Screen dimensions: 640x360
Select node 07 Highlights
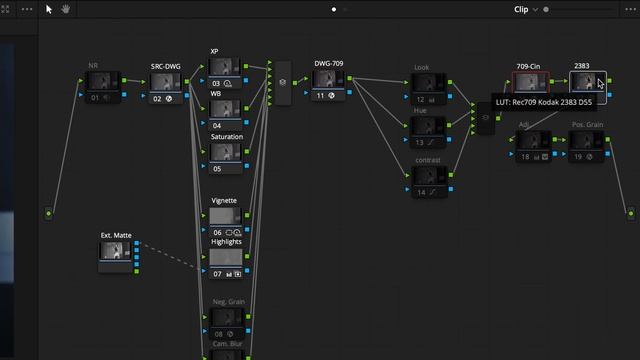click(x=226, y=264)
